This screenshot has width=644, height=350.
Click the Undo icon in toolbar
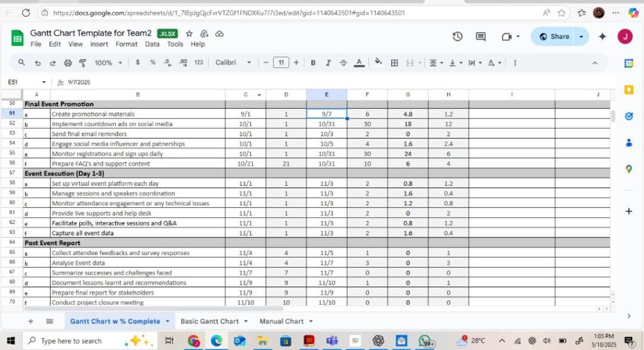37,63
